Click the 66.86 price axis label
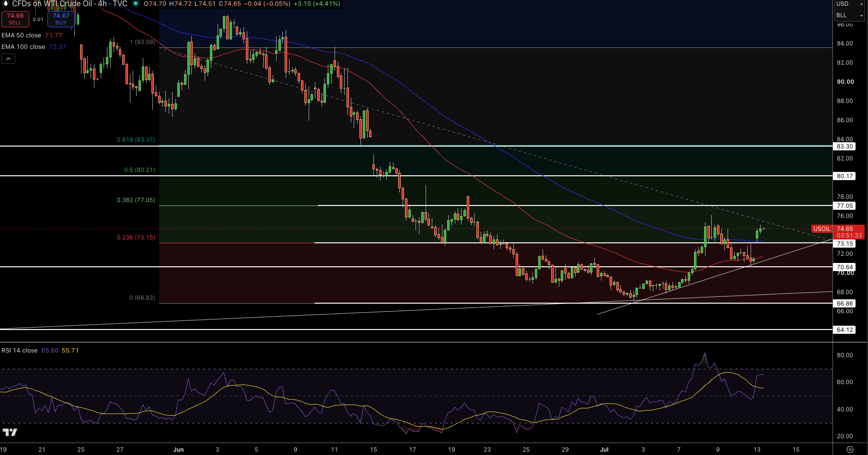The image size is (868, 455). [x=845, y=304]
